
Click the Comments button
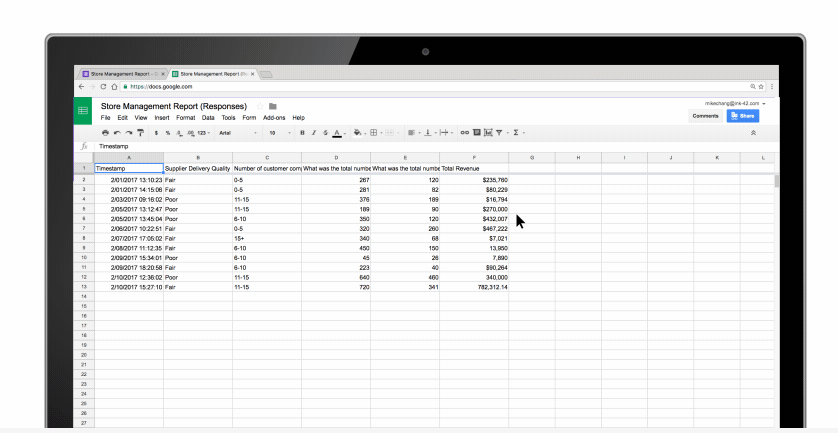click(705, 116)
